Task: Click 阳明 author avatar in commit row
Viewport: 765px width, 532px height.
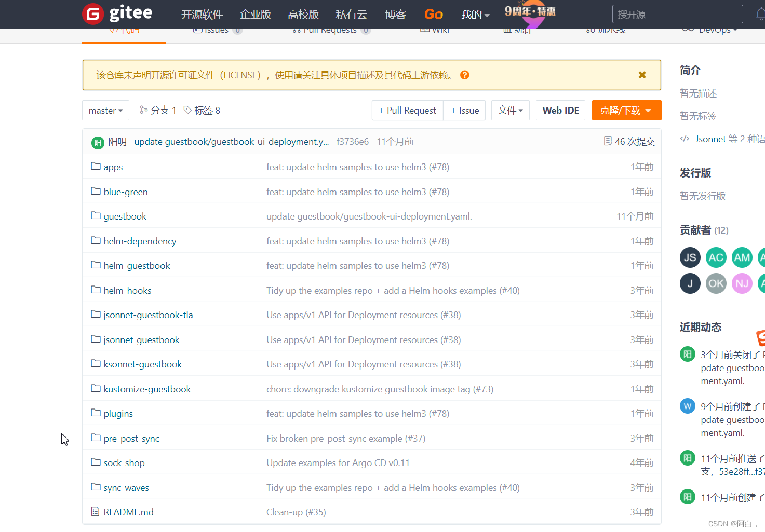Action: coord(98,142)
